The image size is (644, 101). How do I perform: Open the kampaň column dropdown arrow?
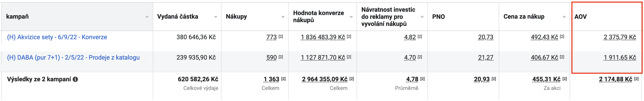(147, 17)
